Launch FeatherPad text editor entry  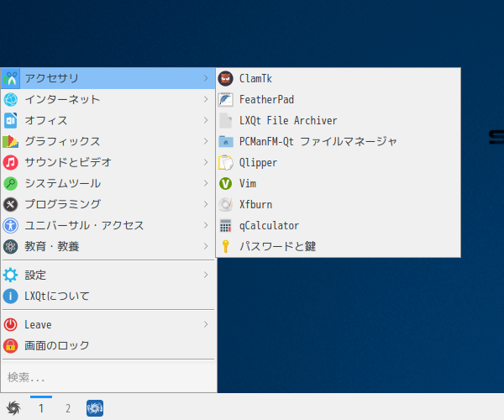[x=339, y=99]
